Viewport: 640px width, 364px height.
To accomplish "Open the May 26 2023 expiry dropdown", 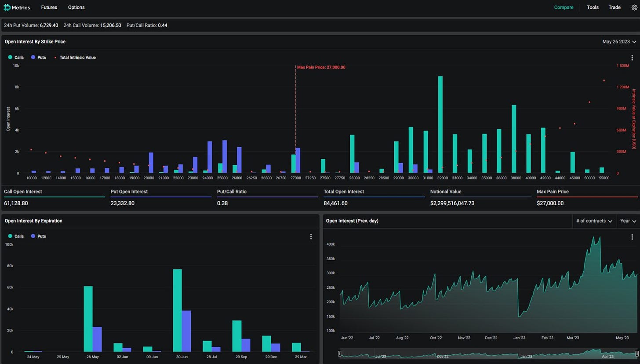I will [x=619, y=42].
